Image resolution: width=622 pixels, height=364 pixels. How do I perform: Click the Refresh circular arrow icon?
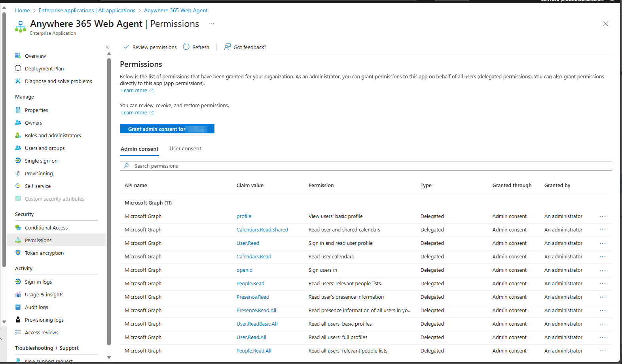pyautogui.click(x=186, y=47)
